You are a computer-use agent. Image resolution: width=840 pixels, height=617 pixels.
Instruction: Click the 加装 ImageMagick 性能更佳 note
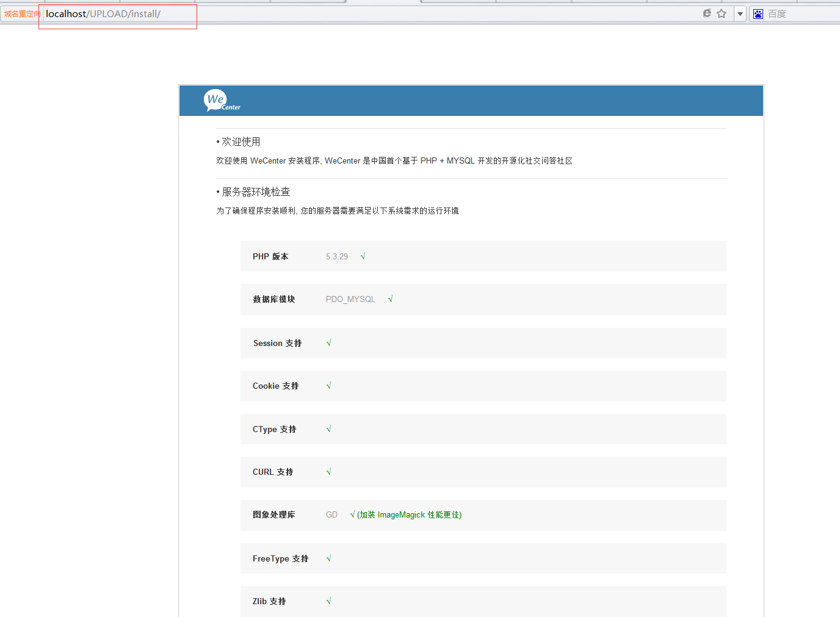tap(409, 514)
